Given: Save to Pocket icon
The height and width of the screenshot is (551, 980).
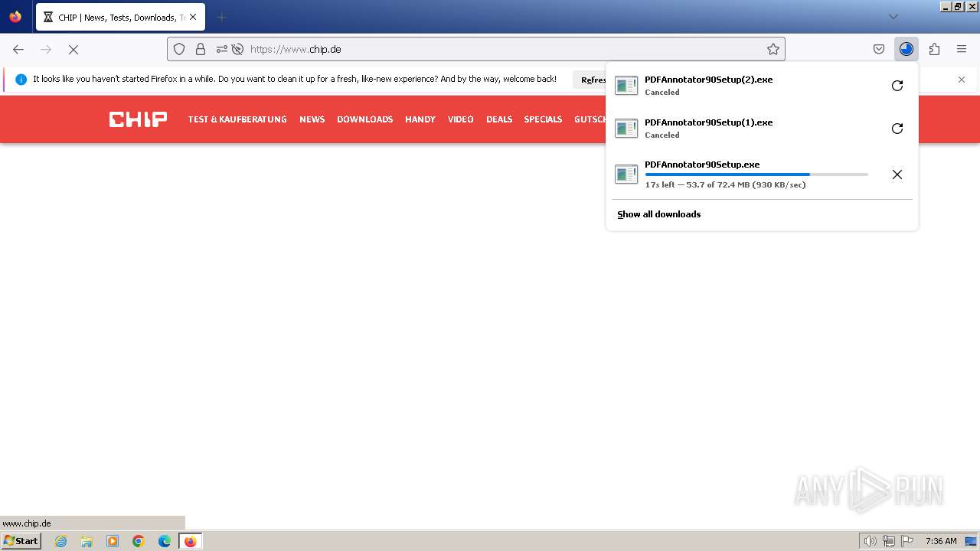Looking at the screenshot, I should (x=879, y=49).
